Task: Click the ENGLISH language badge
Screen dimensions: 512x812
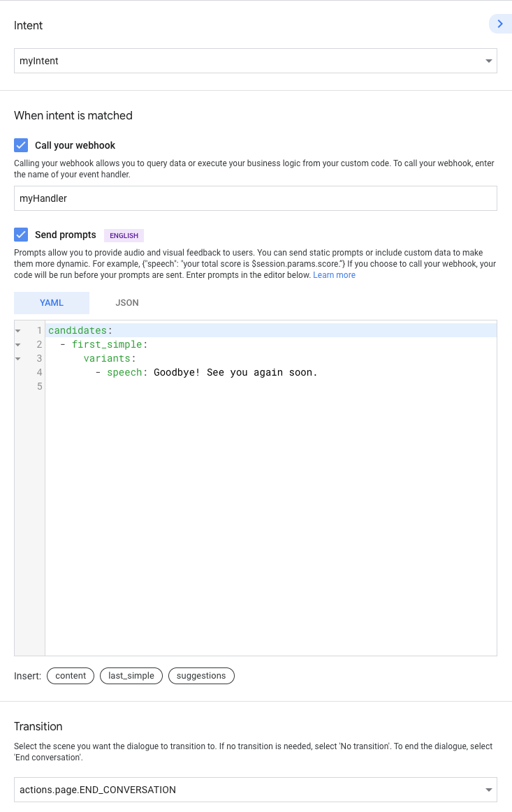Action: 124,235
